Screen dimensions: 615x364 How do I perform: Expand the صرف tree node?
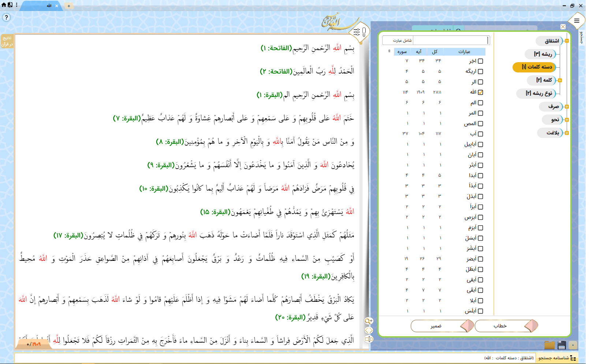[567, 107]
